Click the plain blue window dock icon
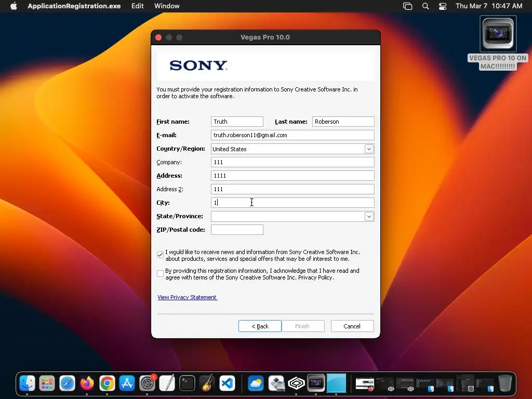532x399 pixels. tap(336, 383)
